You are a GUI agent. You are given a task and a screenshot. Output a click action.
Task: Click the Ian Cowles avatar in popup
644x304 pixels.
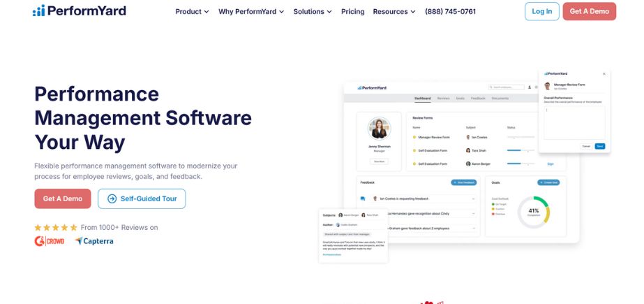point(548,86)
